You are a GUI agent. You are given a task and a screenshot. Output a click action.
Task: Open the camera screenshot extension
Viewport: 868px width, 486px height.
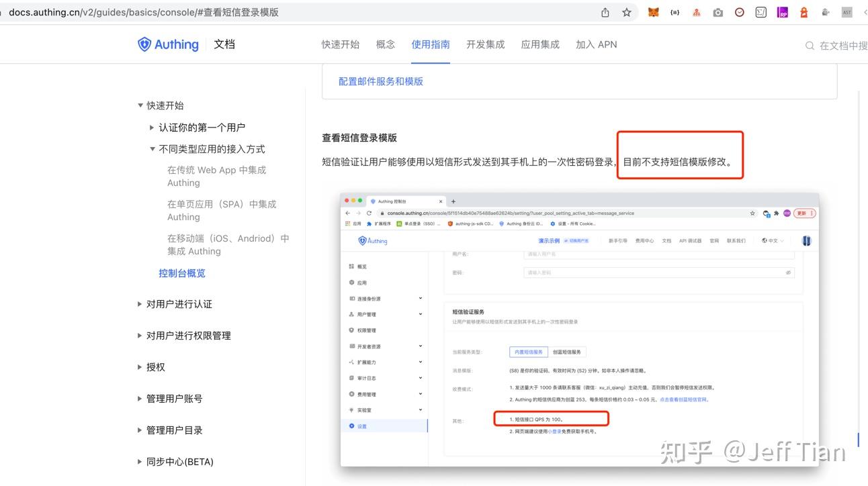(718, 12)
